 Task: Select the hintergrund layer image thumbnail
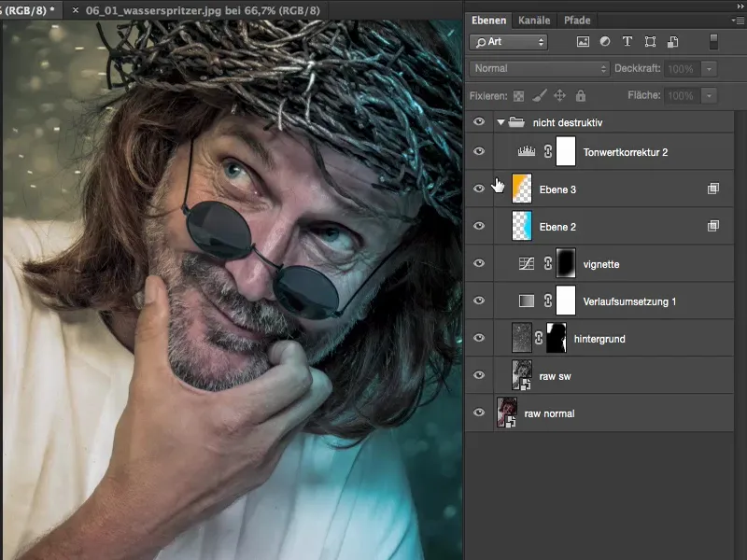pyautogui.click(x=522, y=338)
